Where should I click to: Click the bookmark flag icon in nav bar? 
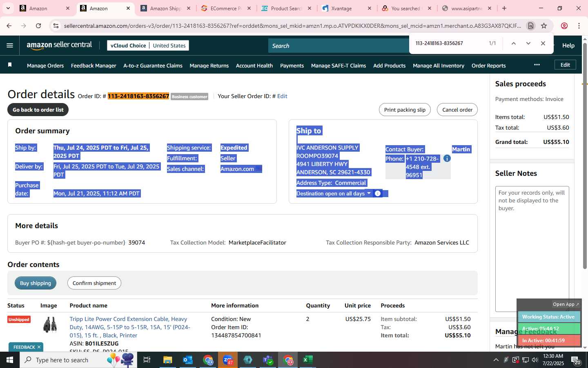(10, 65)
